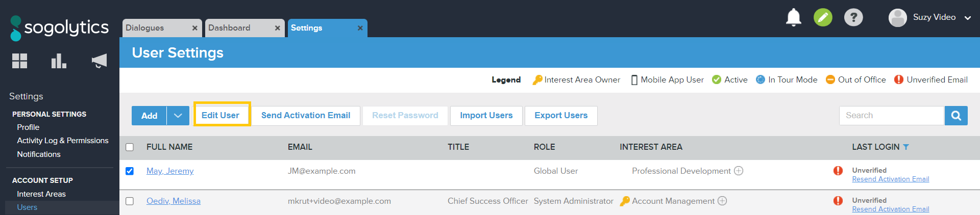The height and width of the screenshot is (215, 980).
Task: Click plus icon next to Professional Development
Action: tap(739, 171)
